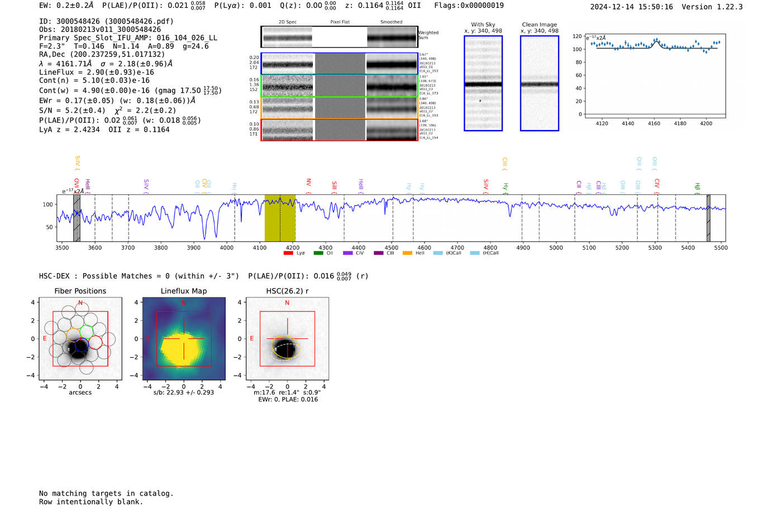Open the Clean Image cutout
The width and height of the screenshot is (782, 532).
[x=540, y=83]
